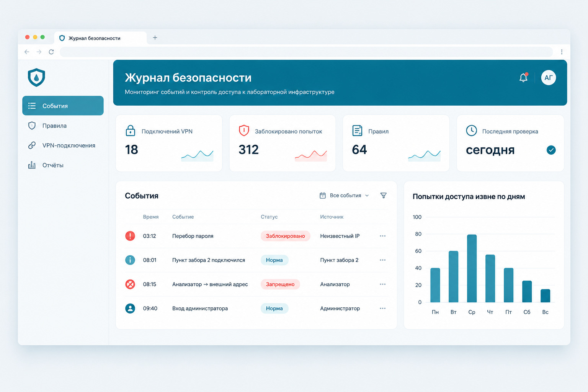Click the lock icon on Подключений VPN card
Screen dimensions: 588x392
(131, 131)
